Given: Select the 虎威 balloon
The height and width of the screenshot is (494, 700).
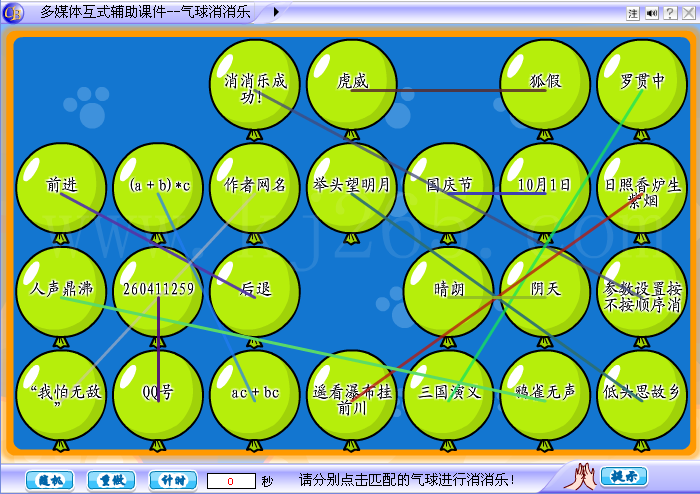Looking at the screenshot, I should point(351,84).
